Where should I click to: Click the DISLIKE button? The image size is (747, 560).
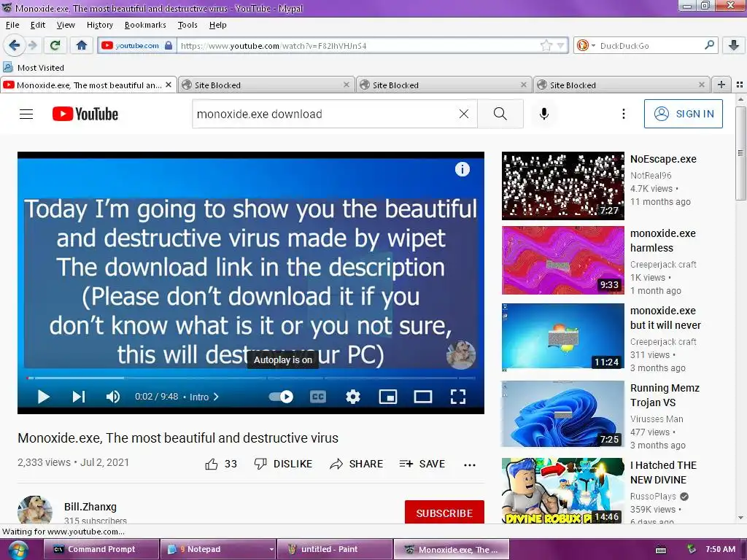[283, 464]
